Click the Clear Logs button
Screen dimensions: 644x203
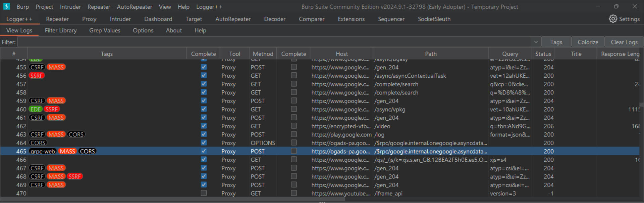624,42
